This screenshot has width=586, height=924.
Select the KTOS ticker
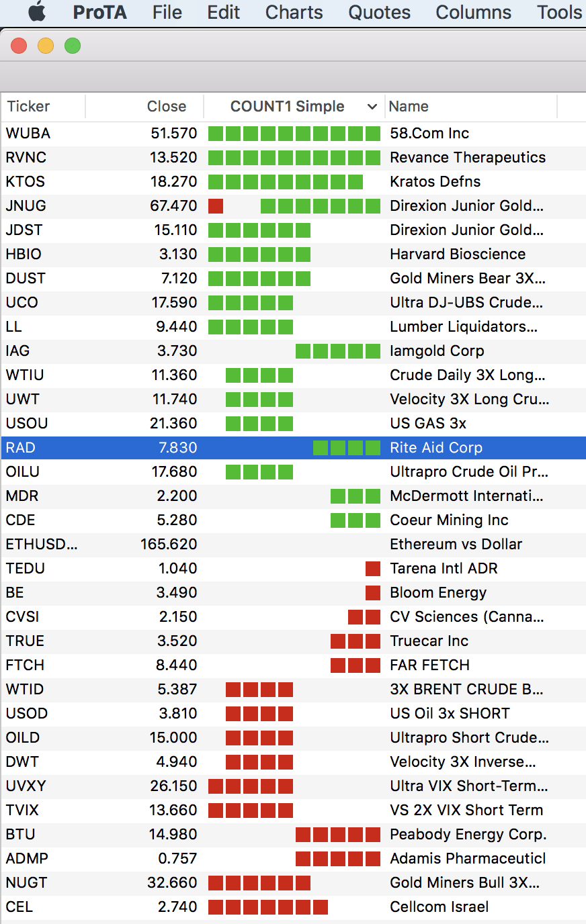(25, 181)
